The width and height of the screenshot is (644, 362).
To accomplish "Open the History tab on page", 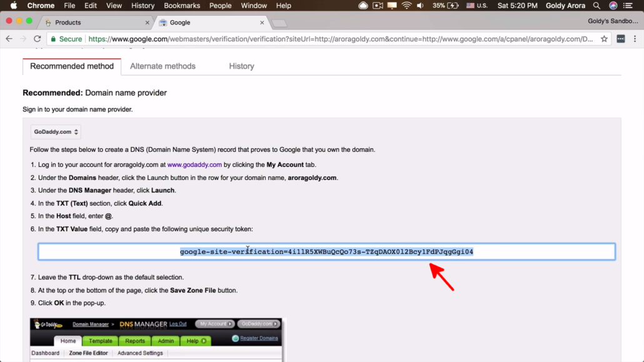I will click(241, 66).
